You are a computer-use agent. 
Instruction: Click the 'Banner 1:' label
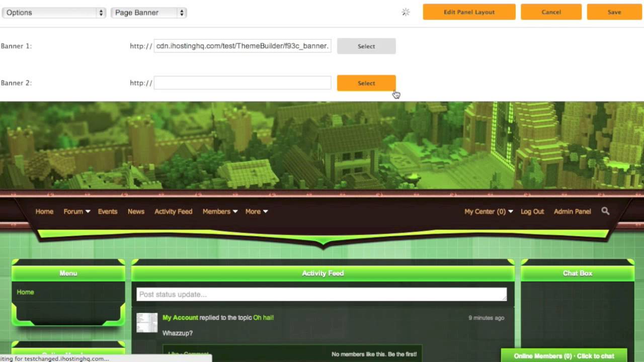coord(16,46)
